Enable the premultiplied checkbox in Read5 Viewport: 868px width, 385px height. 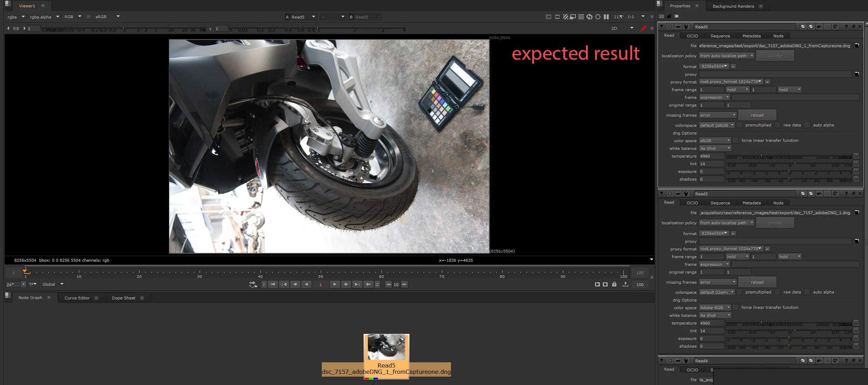click(x=740, y=125)
